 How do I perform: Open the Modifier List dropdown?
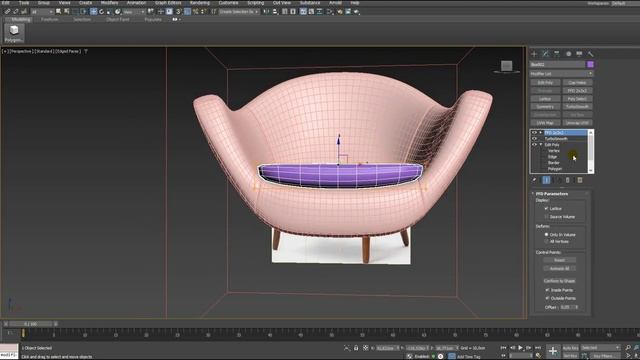[x=561, y=74]
